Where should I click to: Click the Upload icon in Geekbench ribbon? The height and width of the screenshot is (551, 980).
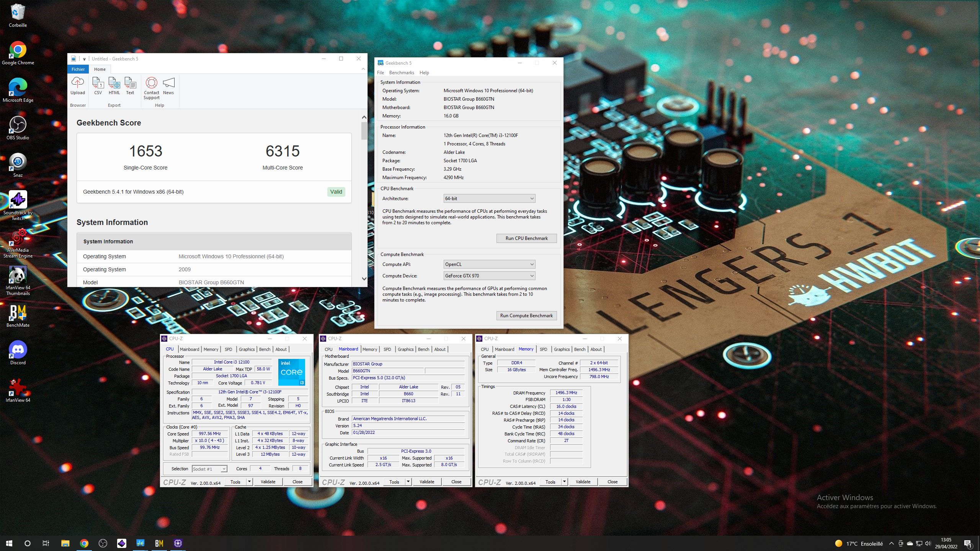pos(78,86)
